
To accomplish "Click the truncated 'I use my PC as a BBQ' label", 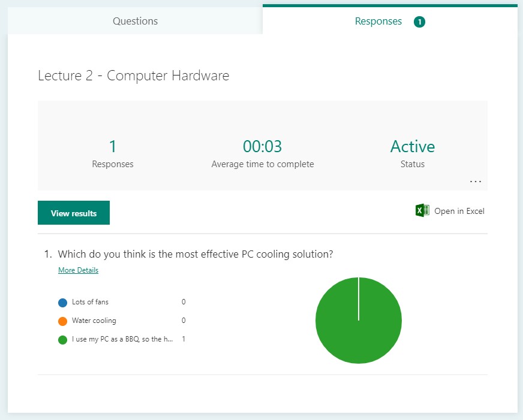I will pyautogui.click(x=122, y=339).
